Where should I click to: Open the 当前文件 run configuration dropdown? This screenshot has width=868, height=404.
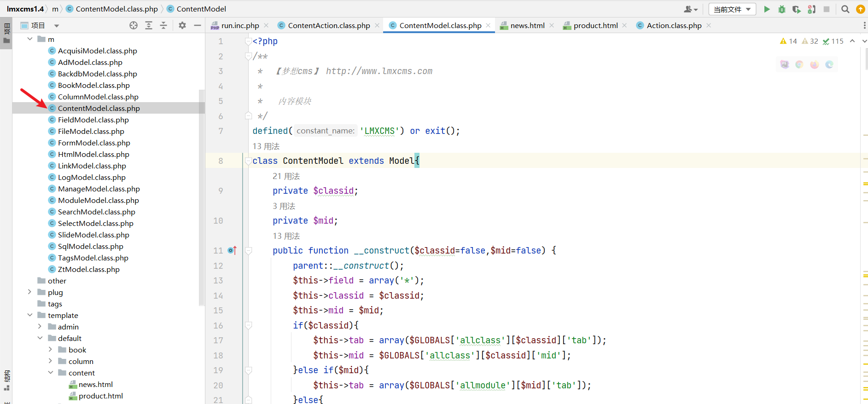tap(732, 9)
